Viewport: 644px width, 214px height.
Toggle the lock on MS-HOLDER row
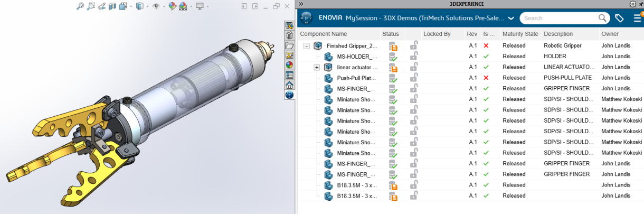(x=414, y=56)
